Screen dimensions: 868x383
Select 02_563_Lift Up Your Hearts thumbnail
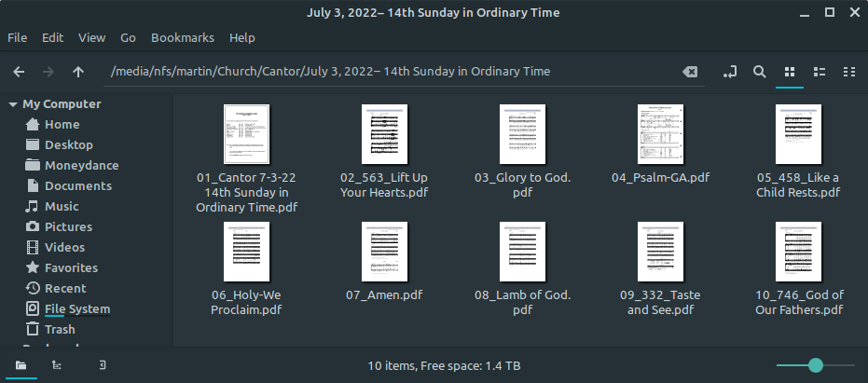(385, 134)
